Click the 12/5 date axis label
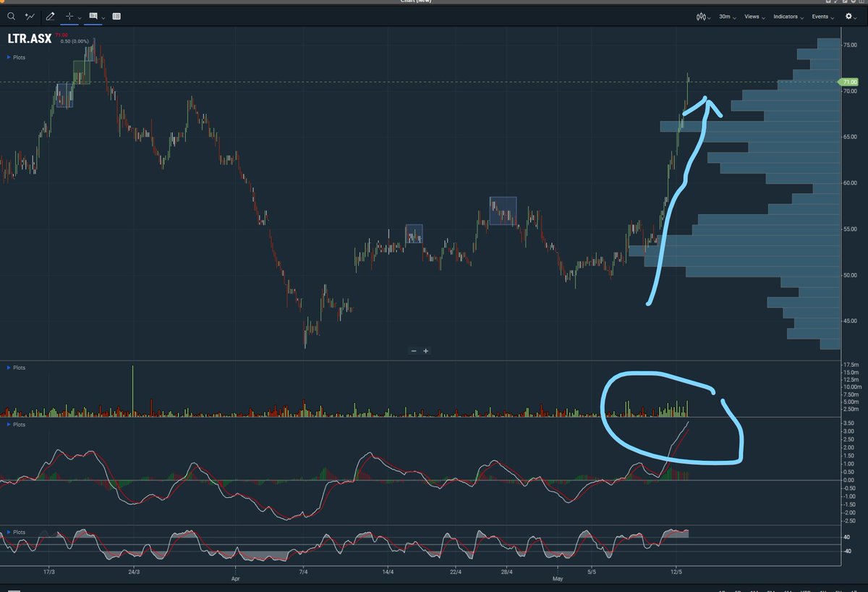Image resolution: width=868 pixels, height=592 pixels. tap(676, 571)
